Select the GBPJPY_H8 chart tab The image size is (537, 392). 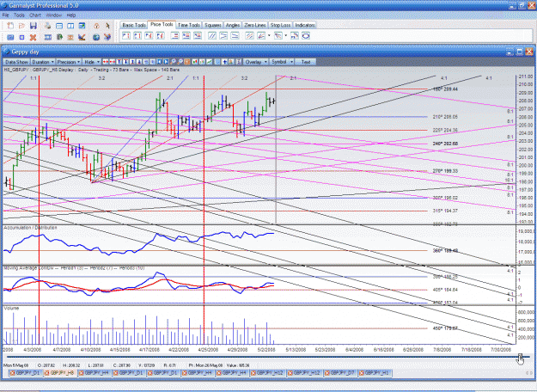61,373
